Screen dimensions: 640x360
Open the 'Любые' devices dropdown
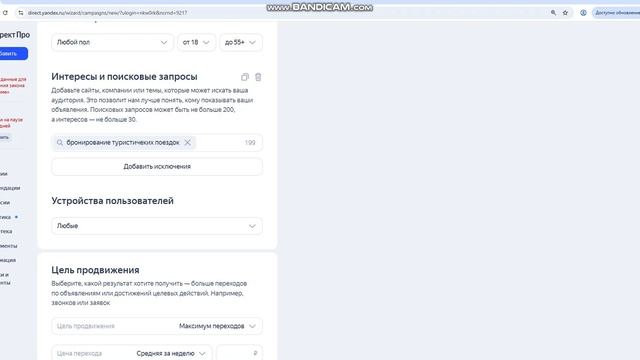(157, 226)
